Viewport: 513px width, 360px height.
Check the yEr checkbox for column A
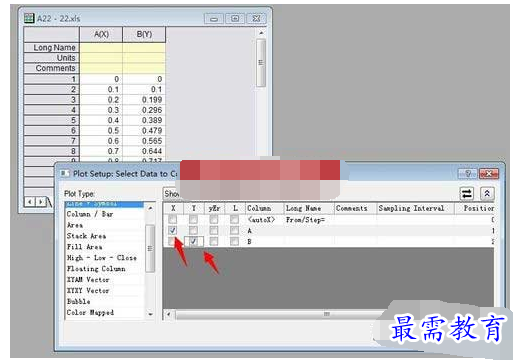click(x=214, y=230)
